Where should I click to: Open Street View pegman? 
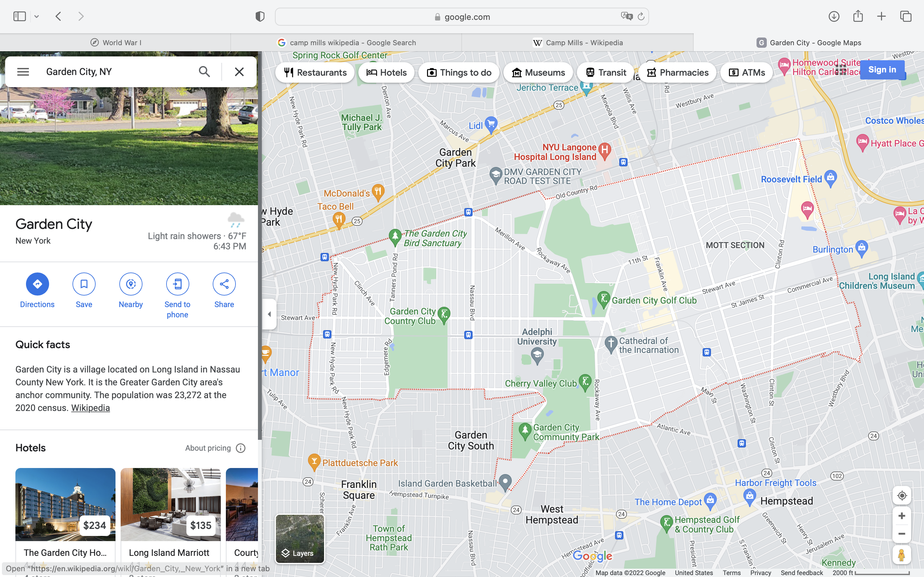pyautogui.click(x=902, y=555)
